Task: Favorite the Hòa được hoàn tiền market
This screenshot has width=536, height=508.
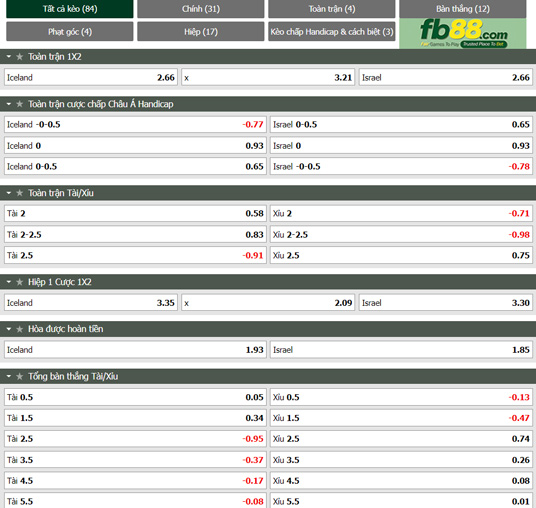Action: [x=19, y=329]
